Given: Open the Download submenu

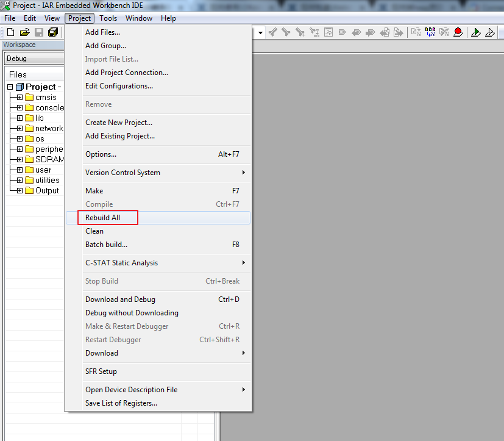Looking at the screenshot, I should click(x=158, y=353).
